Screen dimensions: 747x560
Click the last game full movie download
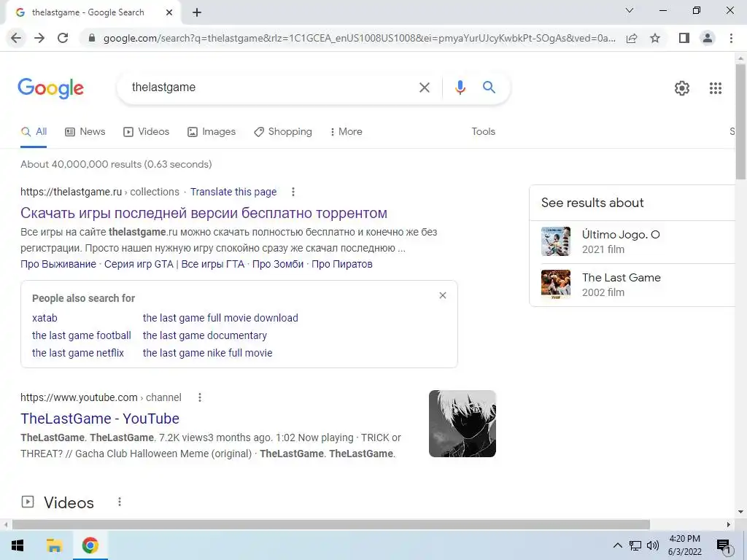coord(220,318)
